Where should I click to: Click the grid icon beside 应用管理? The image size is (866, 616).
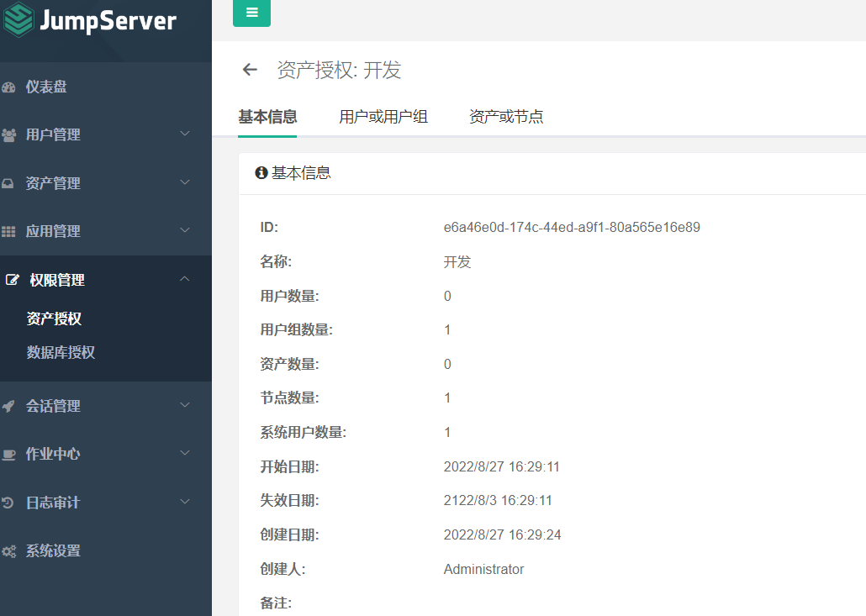point(8,231)
